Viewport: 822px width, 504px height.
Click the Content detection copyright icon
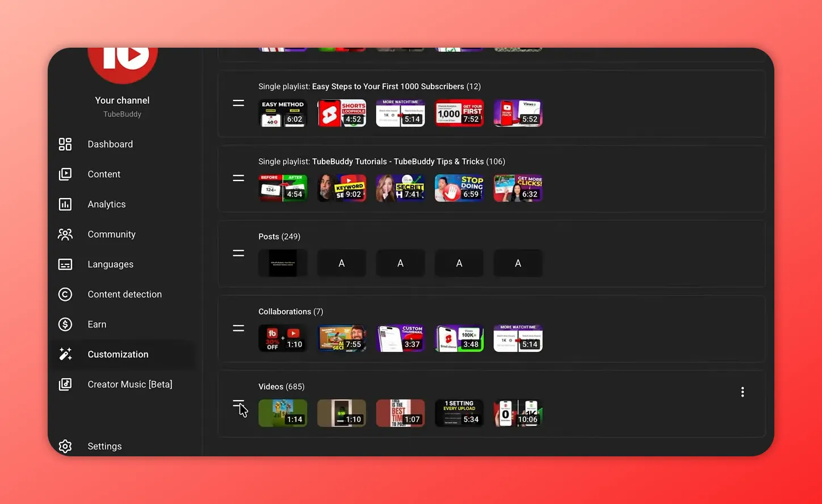point(65,295)
